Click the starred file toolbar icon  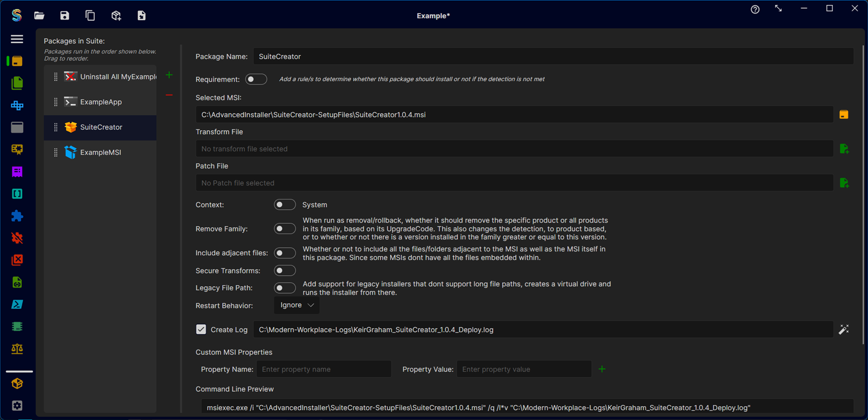(141, 16)
